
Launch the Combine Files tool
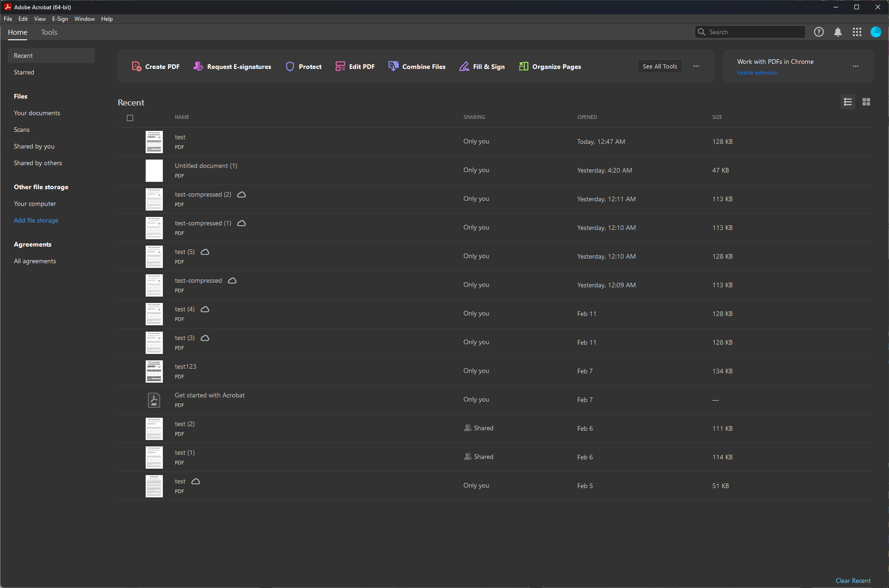point(417,67)
